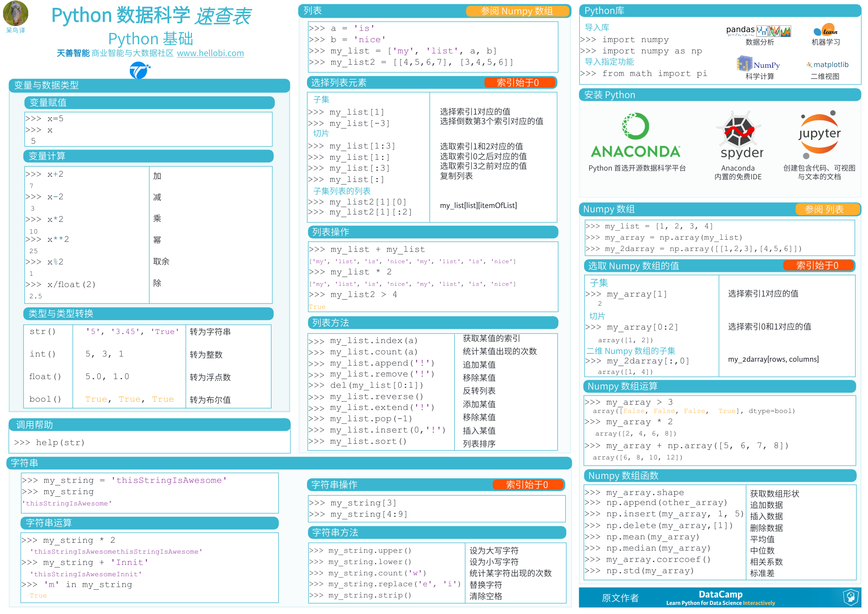Click the DataCamp shield icon
868x614 pixels.
tap(851, 597)
